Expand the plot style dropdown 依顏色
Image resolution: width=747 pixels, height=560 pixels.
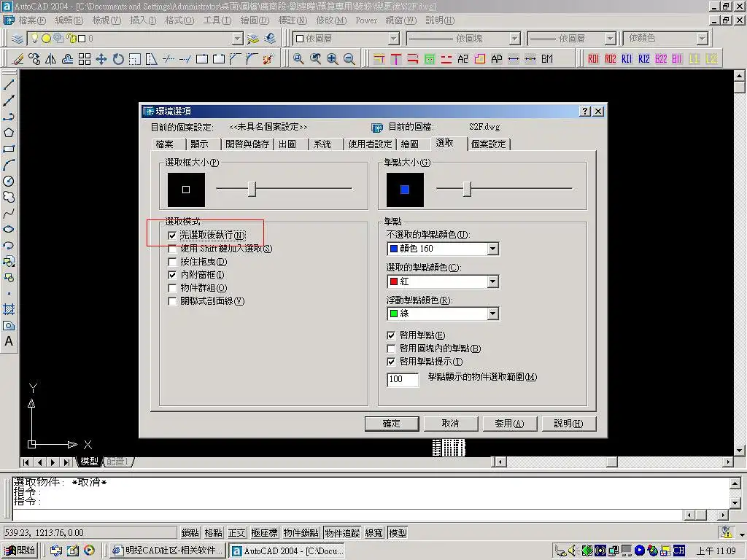tap(703, 39)
